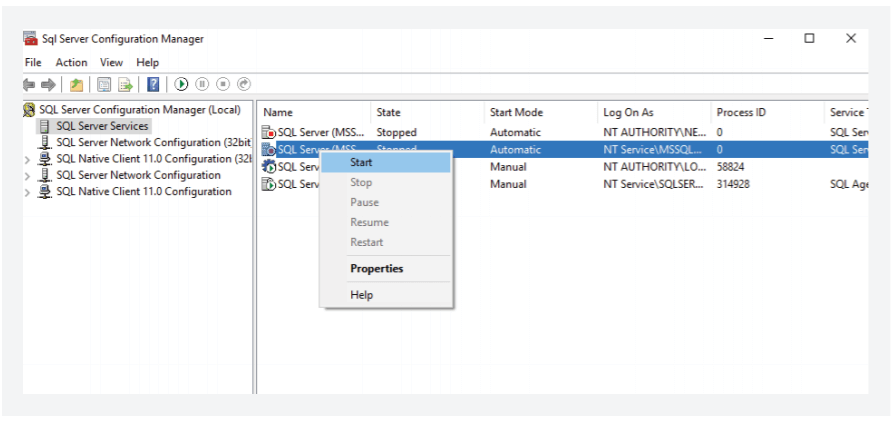Image resolution: width=894 pixels, height=422 pixels.
Task: Choose Help in the context menu
Action: coord(386,295)
